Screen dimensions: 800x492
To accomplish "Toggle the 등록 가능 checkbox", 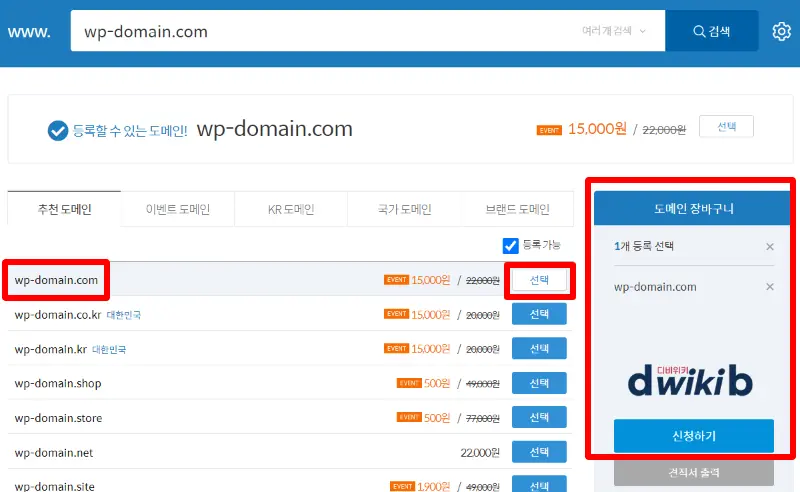I will (x=511, y=245).
